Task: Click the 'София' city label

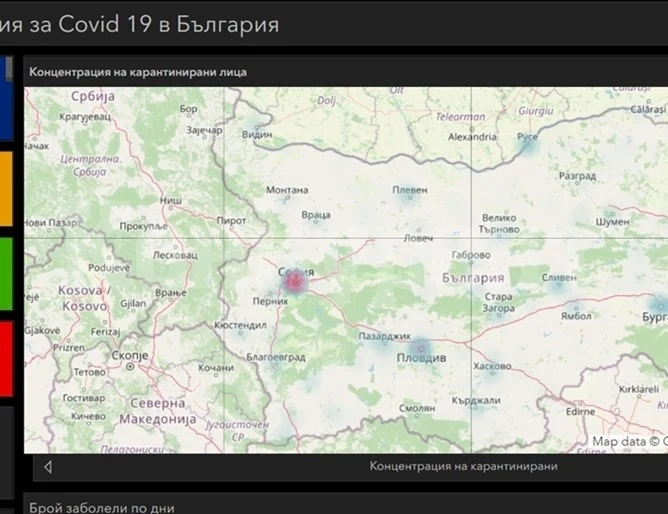Action: [296, 272]
